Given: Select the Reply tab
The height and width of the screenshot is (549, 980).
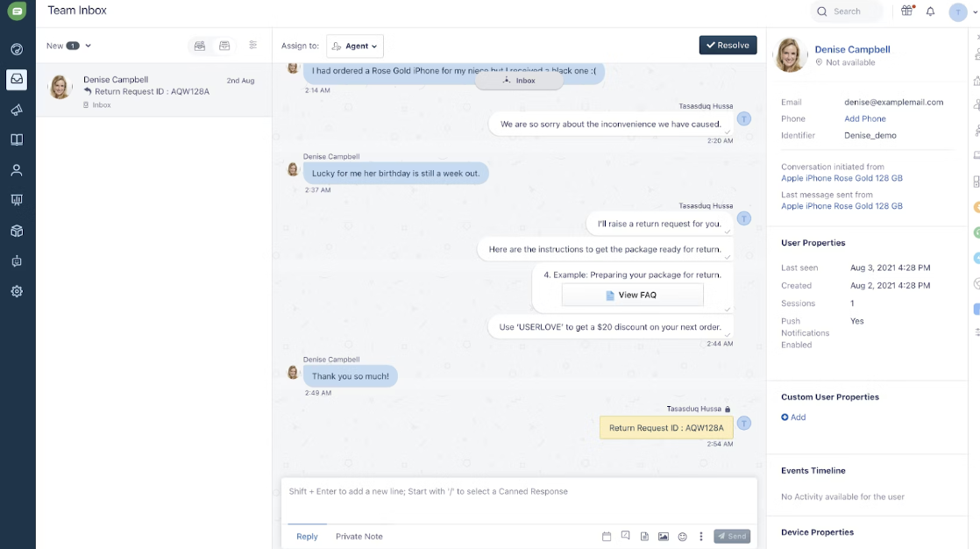Looking at the screenshot, I should pyautogui.click(x=307, y=537).
